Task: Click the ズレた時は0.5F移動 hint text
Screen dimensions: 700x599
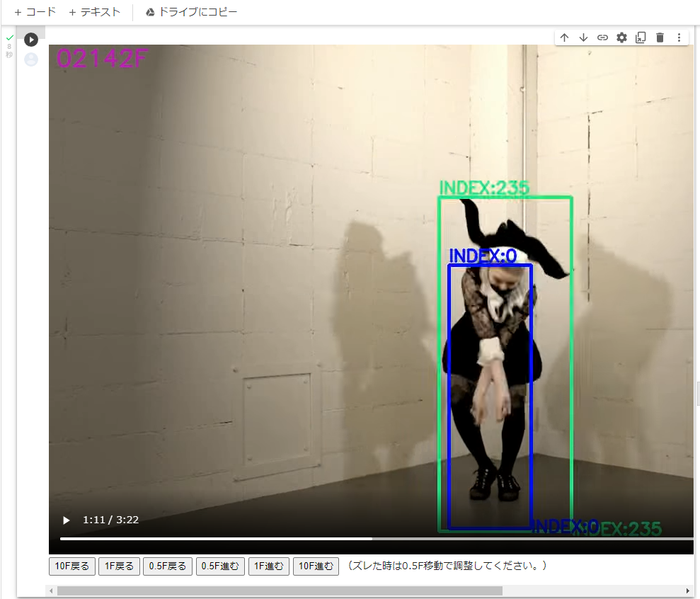Action: (x=447, y=566)
